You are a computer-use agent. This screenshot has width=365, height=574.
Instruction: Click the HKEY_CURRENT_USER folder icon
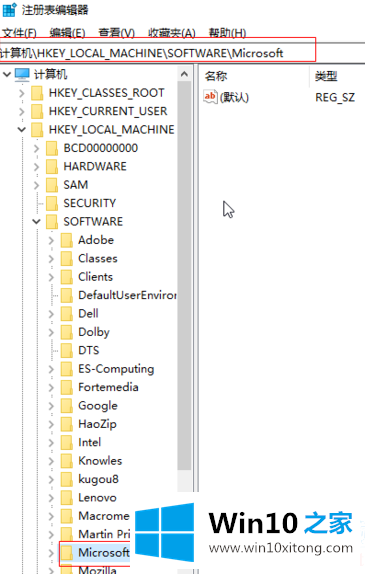pos(37,111)
